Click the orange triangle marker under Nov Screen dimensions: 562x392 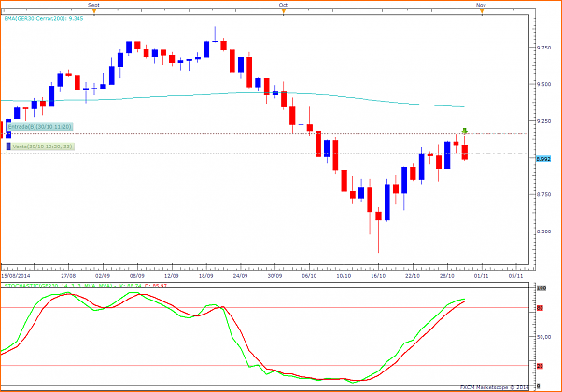pyautogui.click(x=482, y=11)
